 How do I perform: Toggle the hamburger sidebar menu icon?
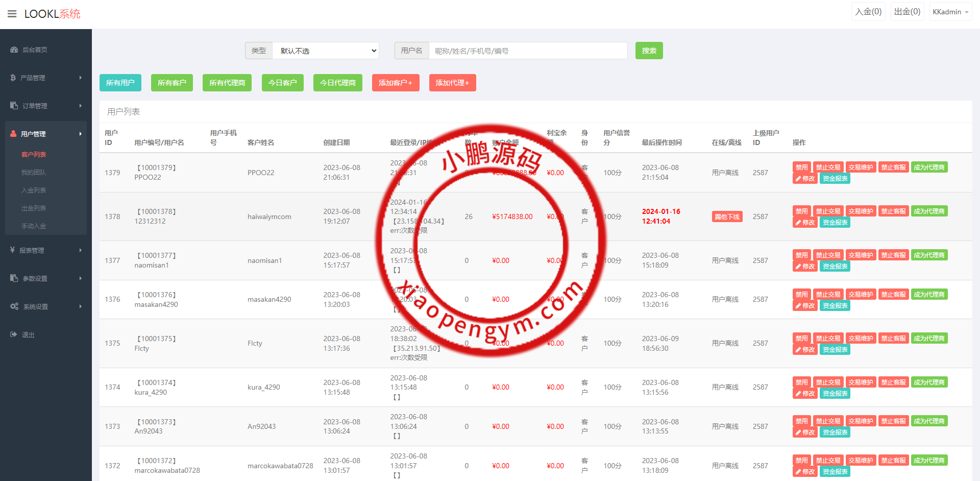coord(12,14)
